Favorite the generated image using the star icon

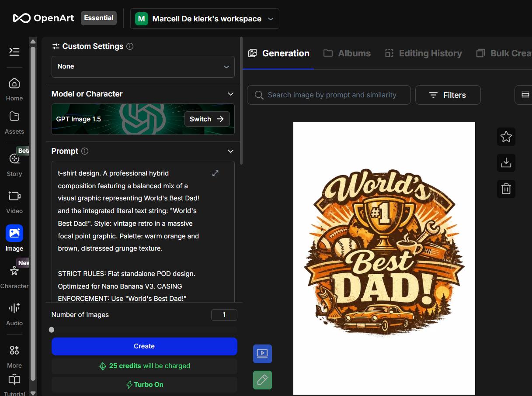(x=506, y=137)
